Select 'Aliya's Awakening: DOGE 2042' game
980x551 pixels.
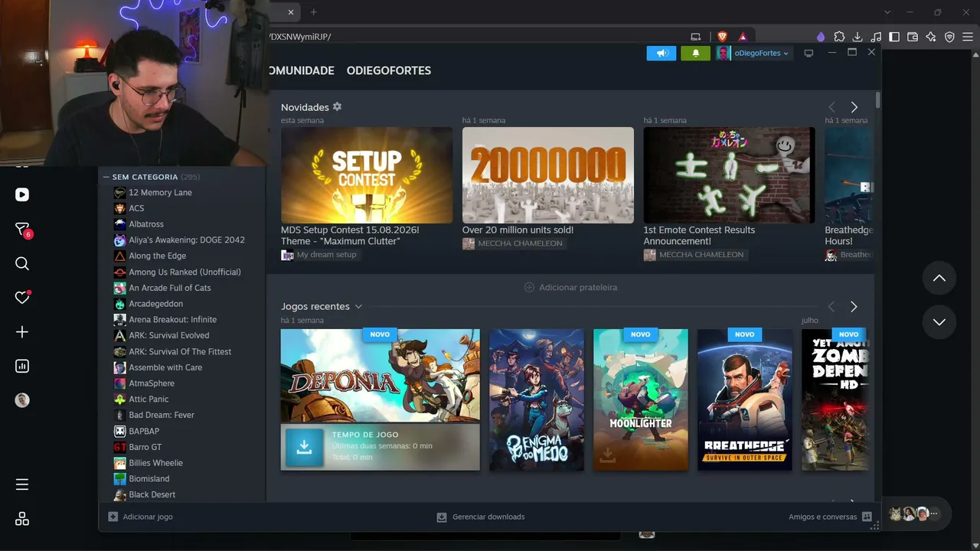tap(187, 240)
